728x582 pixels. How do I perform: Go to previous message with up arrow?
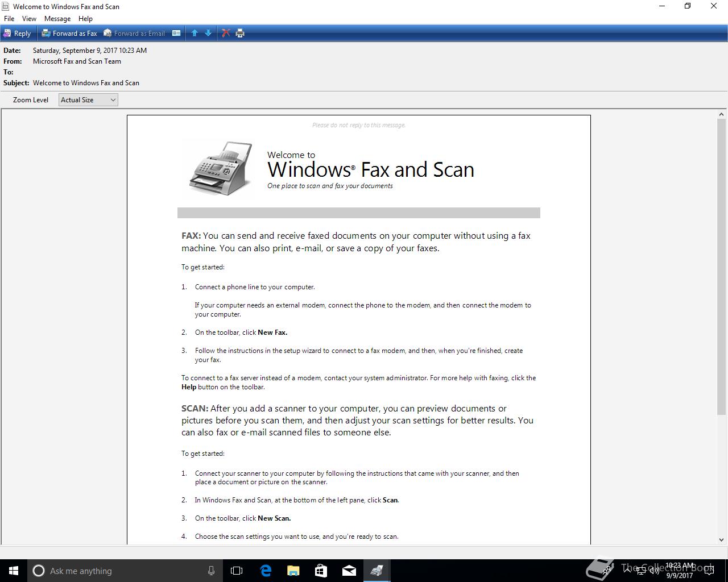(x=195, y=34)
